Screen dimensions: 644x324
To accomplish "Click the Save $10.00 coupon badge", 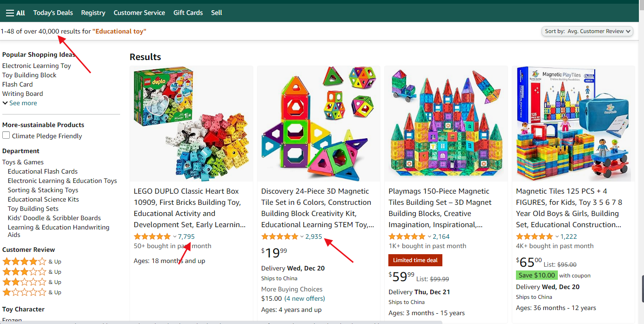I will [536, 275].
